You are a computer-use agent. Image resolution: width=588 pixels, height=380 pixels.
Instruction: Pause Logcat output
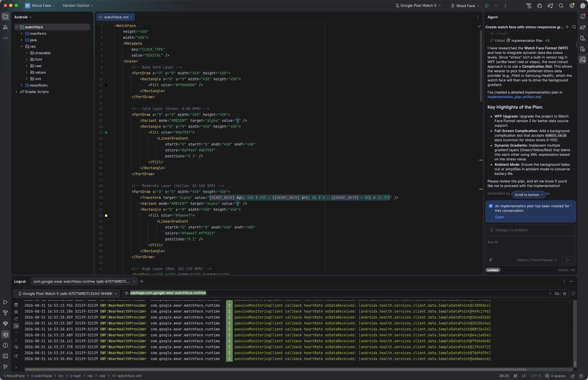click(16, 312)
